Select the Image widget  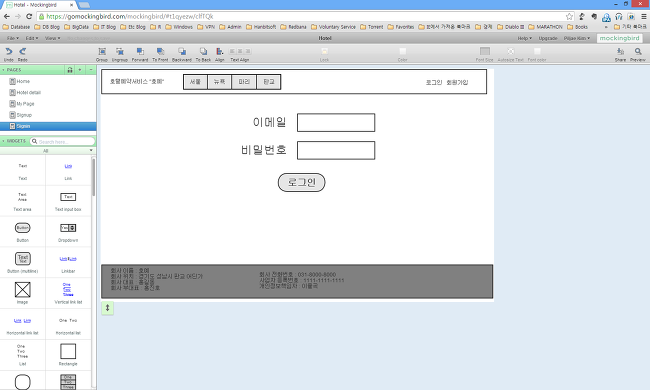(x=23, y=293)
